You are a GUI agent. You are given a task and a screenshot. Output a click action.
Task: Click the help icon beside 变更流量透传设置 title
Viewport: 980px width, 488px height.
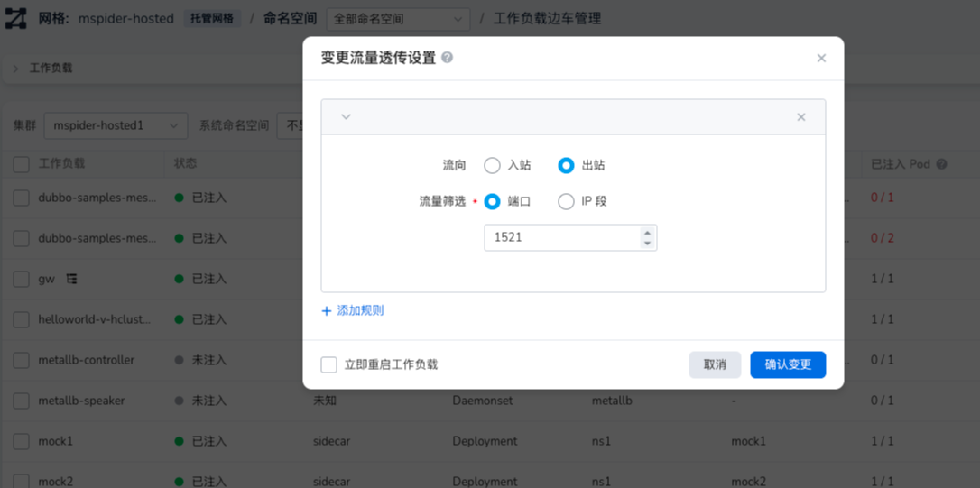[448, 58]
